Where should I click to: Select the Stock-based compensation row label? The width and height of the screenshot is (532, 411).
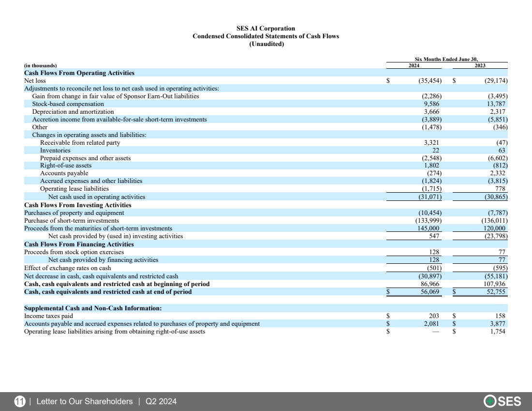68,104
